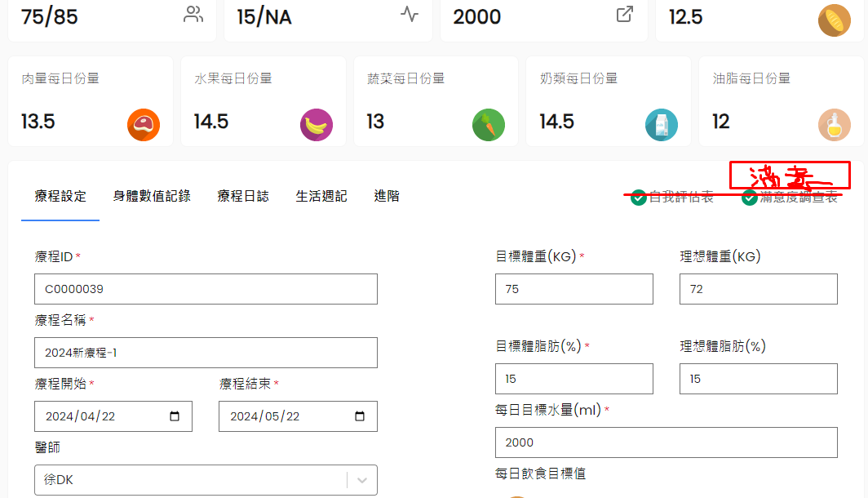Click the meat daily portion icon
The image size is (868, 498).
(x=144, y=125)
